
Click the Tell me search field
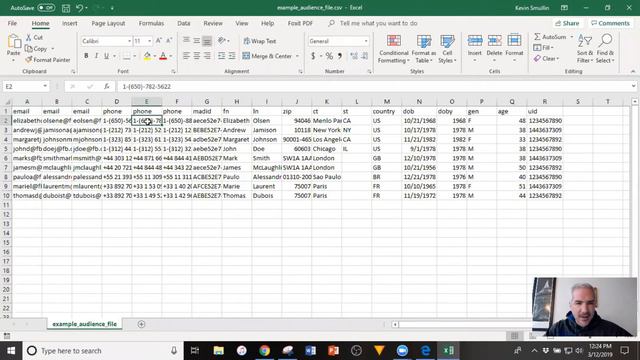(378, 23)
